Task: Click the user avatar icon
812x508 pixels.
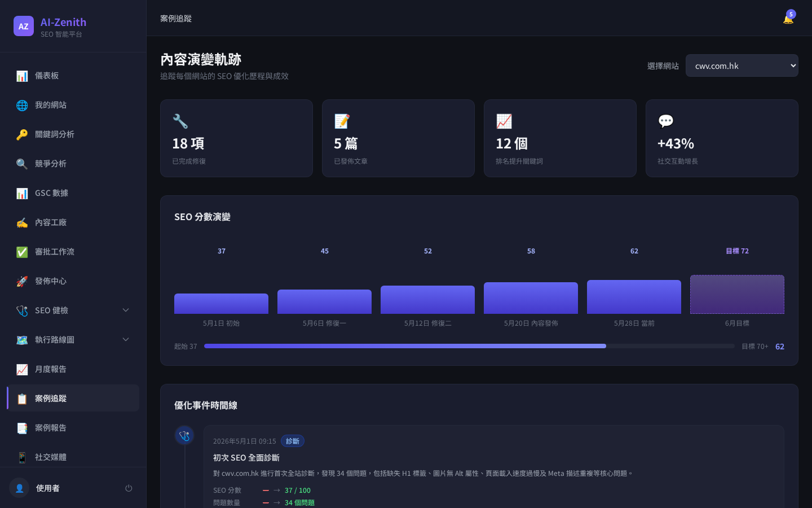Action: [19, 488]
